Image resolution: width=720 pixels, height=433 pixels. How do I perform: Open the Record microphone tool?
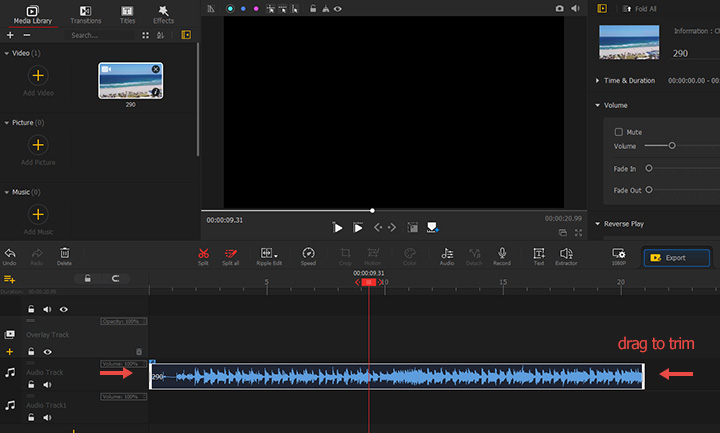click(x=502, y=254)
